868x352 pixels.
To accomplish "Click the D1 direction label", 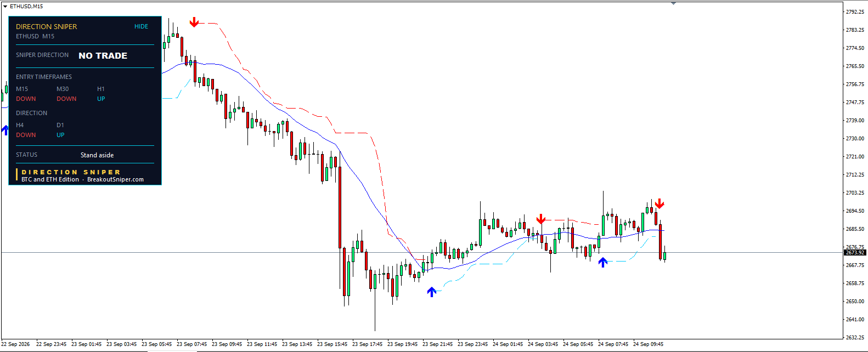I will 60,125.
